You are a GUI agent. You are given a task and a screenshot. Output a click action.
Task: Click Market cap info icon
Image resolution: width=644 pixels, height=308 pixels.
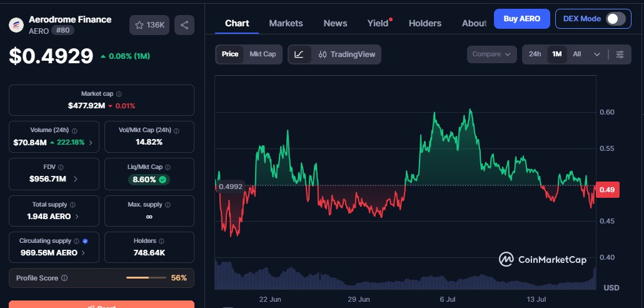(x=119, y=94)
